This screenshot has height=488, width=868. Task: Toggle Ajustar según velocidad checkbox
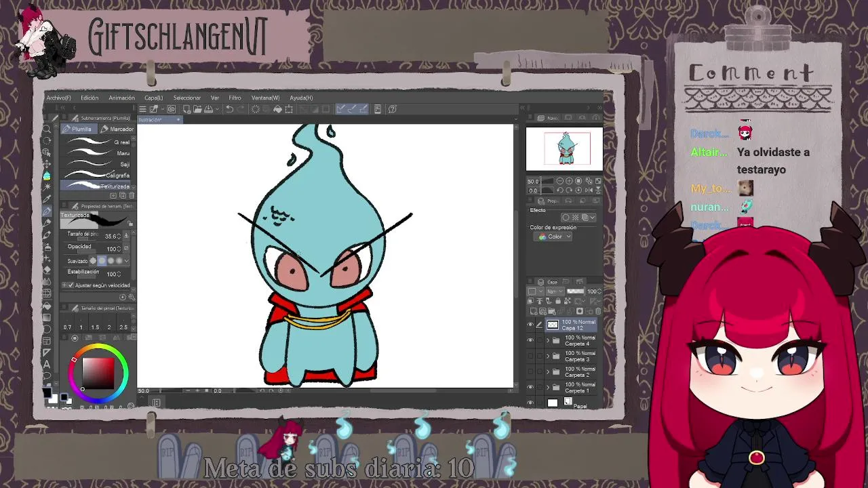71,285
